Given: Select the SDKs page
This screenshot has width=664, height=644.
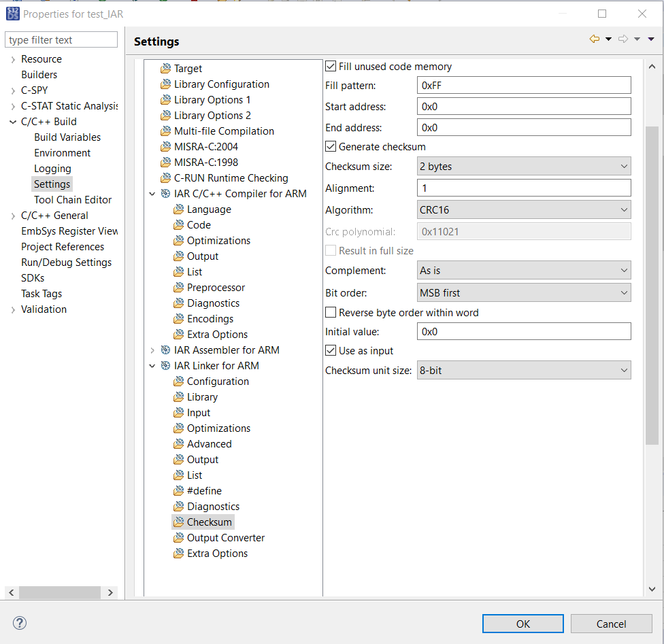Looking at the screenshot, I should pyautogui.click(x=33, y=278).
